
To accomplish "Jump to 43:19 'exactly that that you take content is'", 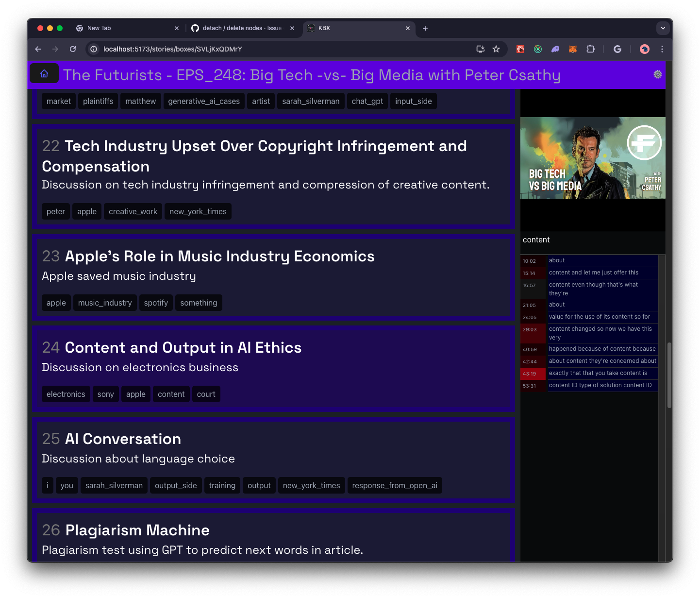I will coord(589,374).
